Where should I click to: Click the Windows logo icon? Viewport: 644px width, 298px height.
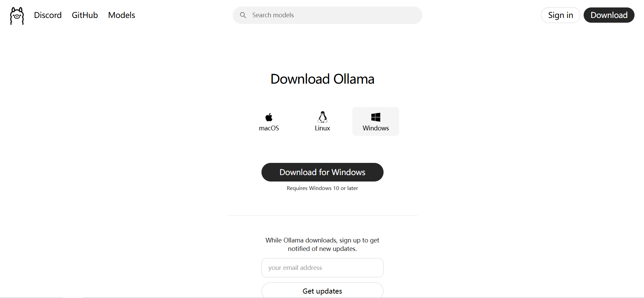click(376, 117)
